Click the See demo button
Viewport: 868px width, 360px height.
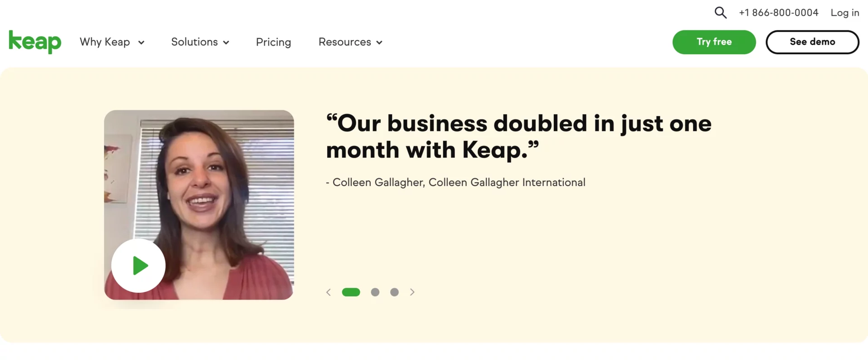click(812, 42)
